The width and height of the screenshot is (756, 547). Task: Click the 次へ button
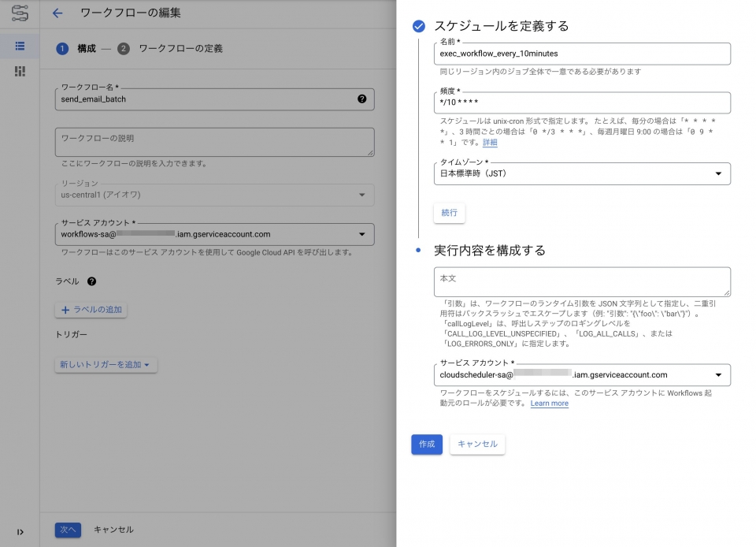coord(68,530)
